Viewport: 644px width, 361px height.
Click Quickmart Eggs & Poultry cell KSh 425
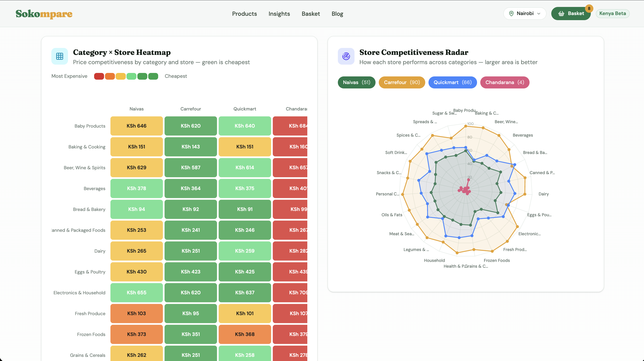(x=245, y=272)
